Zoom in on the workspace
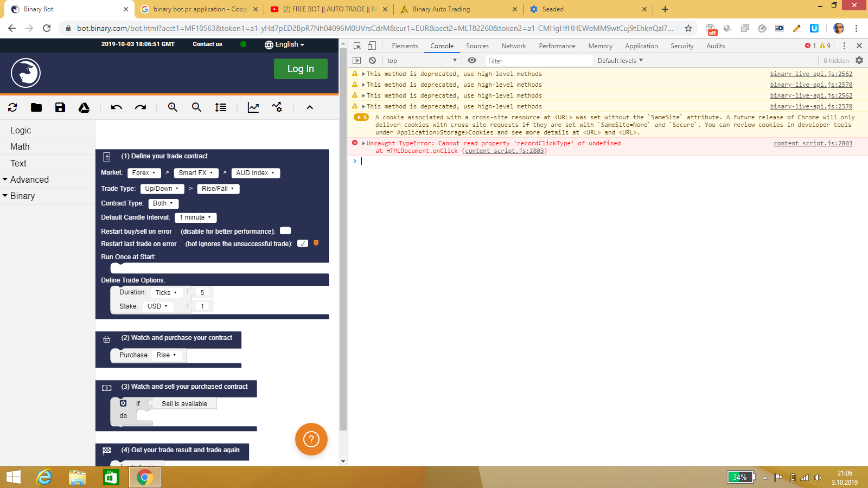Image resolution: width=868 pixels, height=488 pixels. [x=173, y=107]
